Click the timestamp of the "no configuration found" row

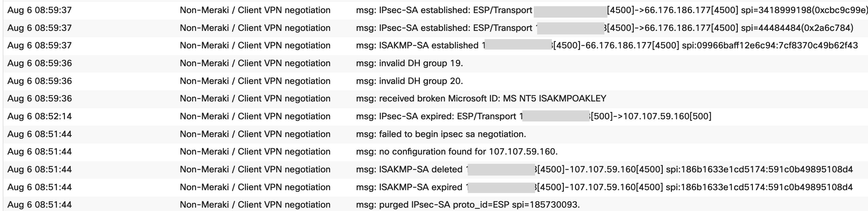[40, 152]
